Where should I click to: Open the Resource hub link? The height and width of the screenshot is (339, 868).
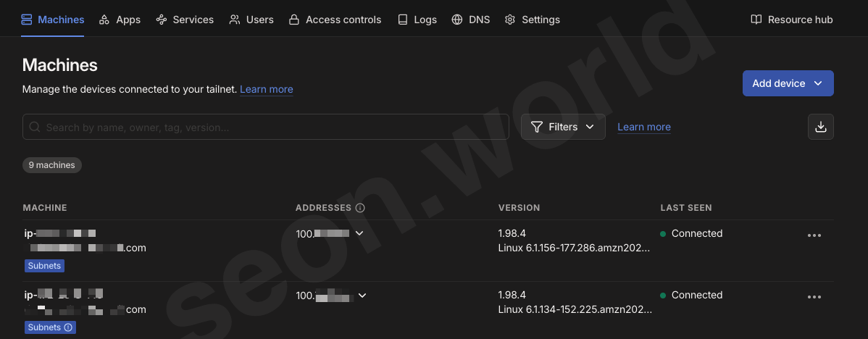click(792, 20)
